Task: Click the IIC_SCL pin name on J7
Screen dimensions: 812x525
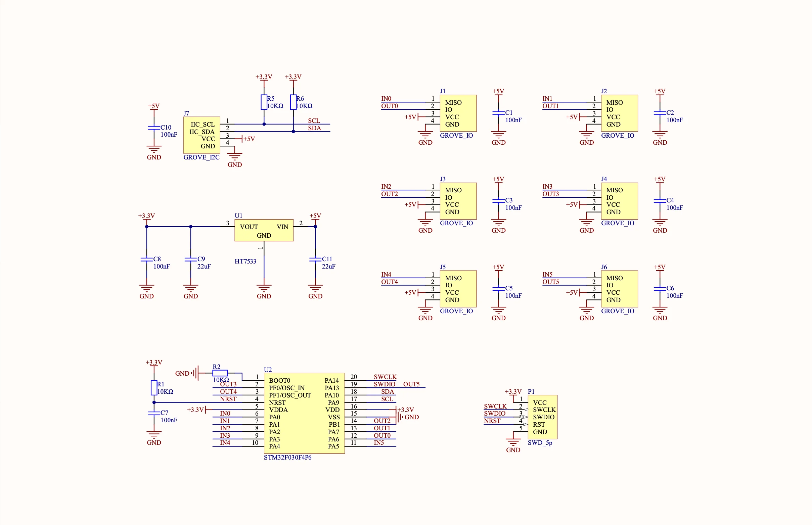Action: click(x=202, y=125)
